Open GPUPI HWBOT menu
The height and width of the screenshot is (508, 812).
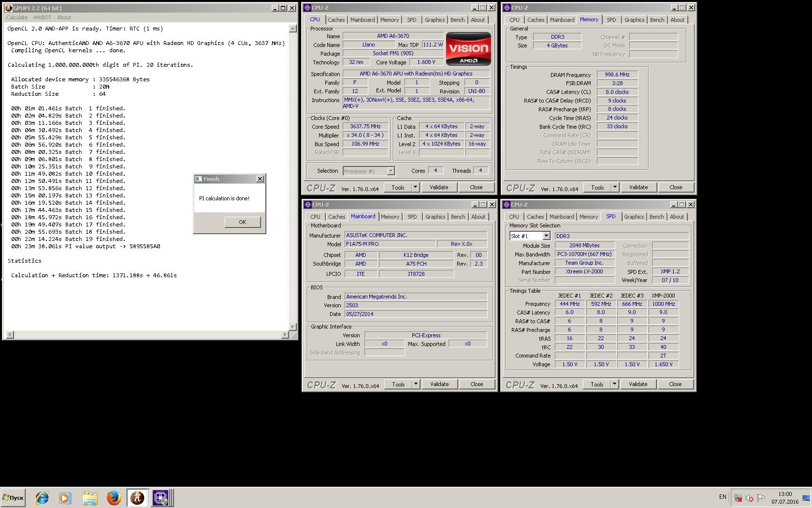tap(42, 17)
